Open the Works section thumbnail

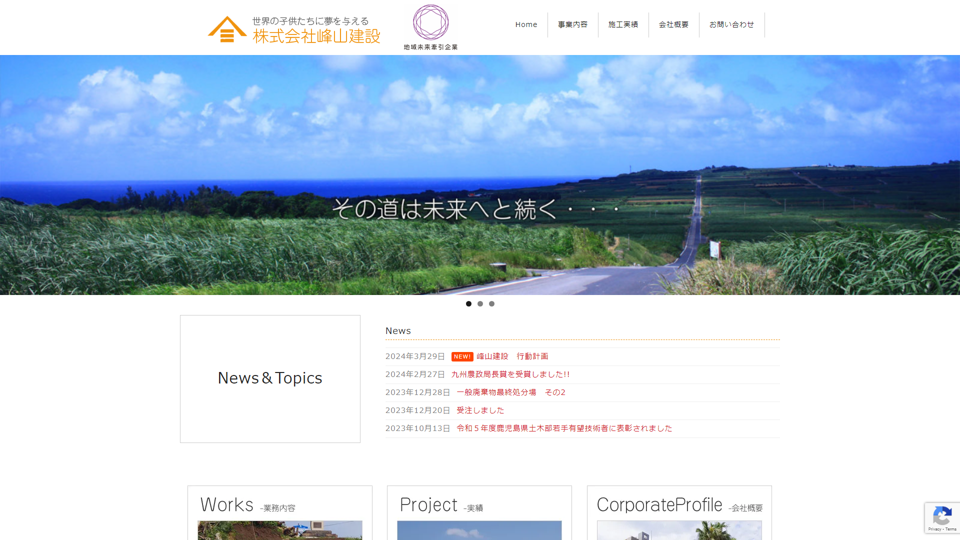(280, 530)
